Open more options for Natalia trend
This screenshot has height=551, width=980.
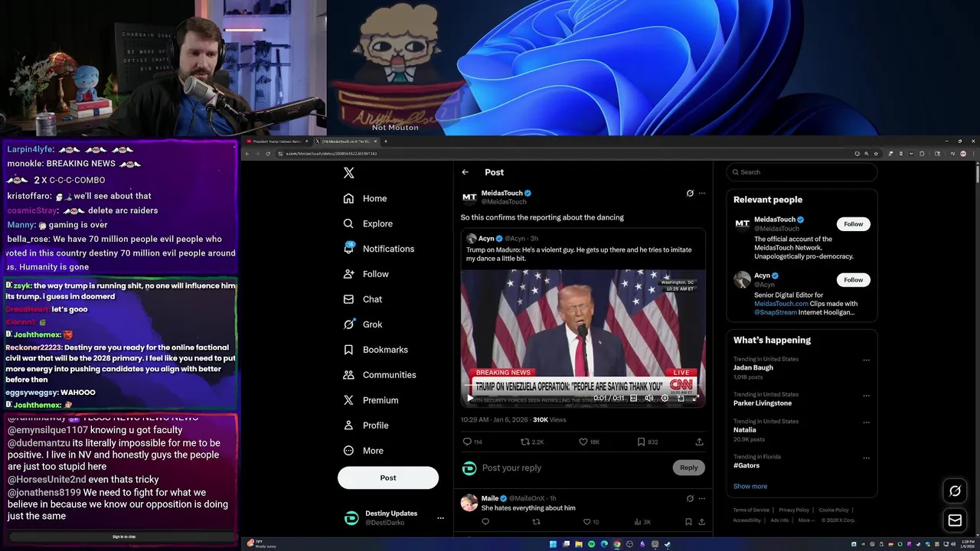866,422
